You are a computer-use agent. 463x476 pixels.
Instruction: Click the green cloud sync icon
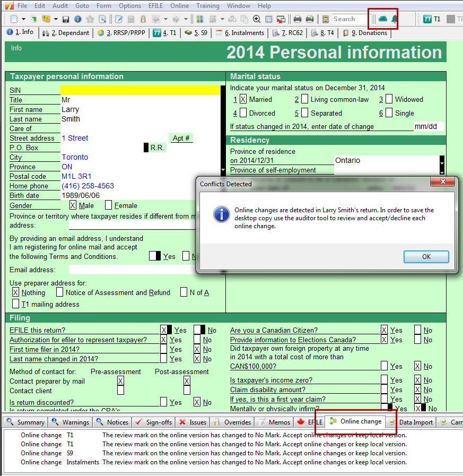[383, 19]
